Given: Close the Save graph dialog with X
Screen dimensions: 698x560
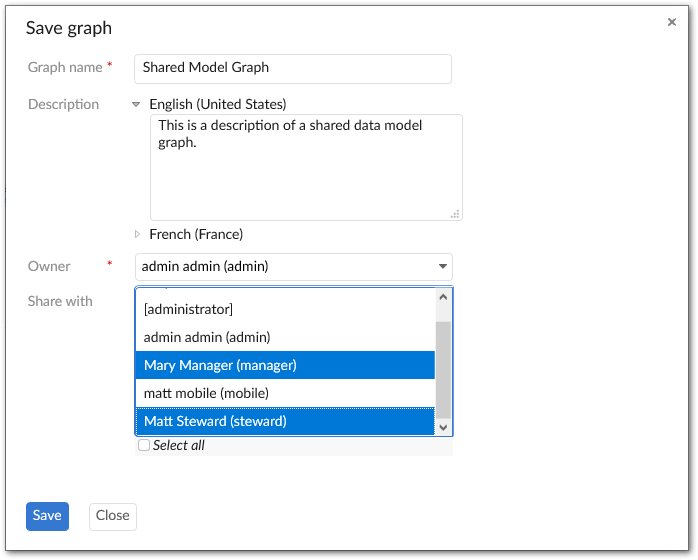Looking at the screenshot, I should [x=672, y=22].
